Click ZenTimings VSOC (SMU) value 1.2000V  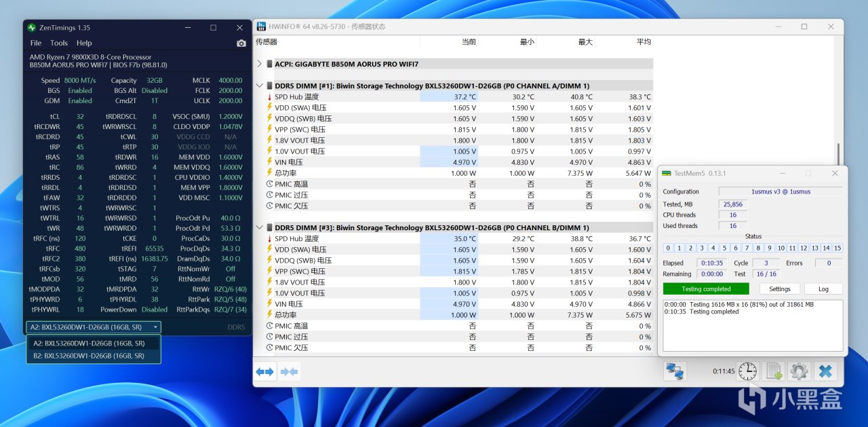tap(231, 116)
